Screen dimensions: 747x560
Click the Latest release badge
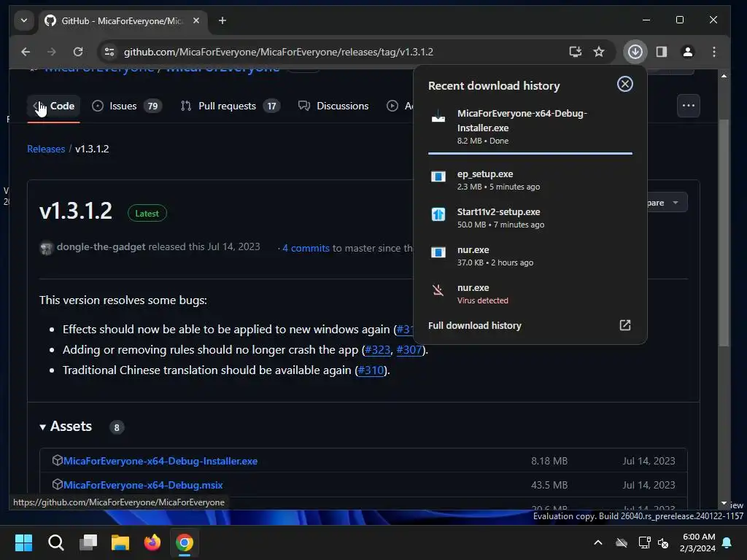[147, 214]
